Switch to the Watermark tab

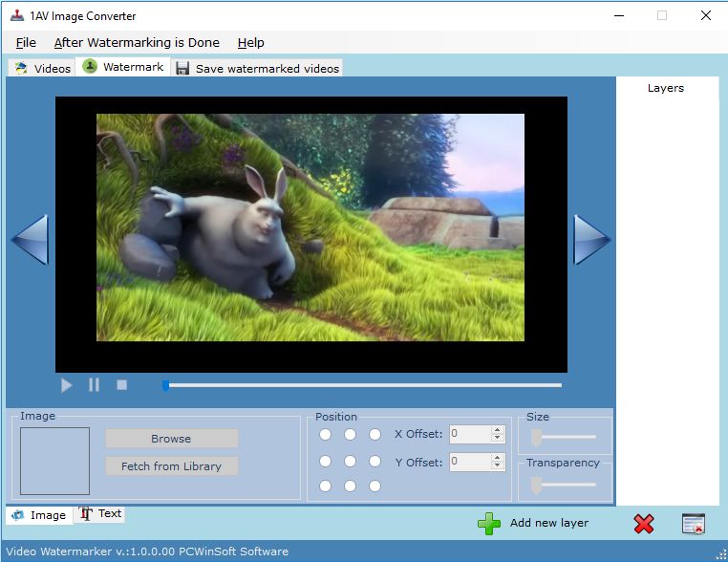click(x=123, y=67)
